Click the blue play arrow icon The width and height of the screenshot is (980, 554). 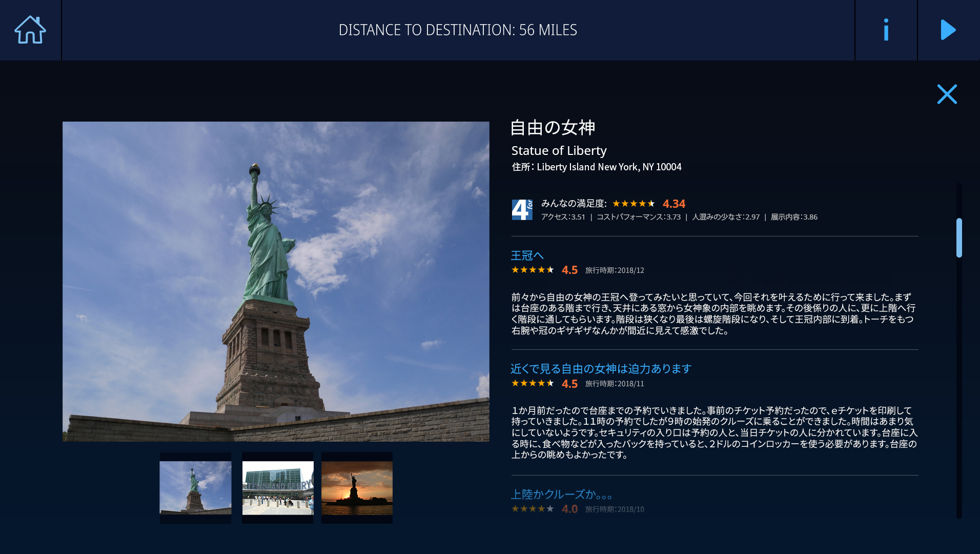948,30
